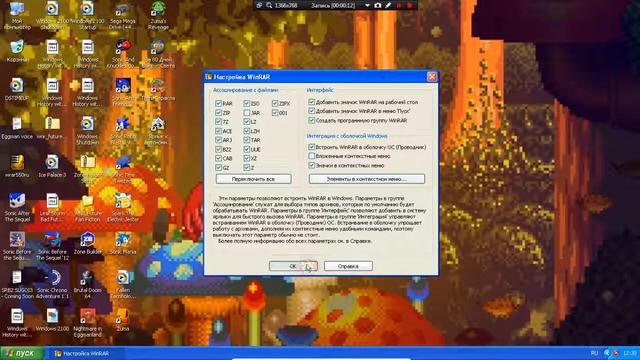Toggle the CAB association checkbox

pyautogui.click(x=218, y=158)
